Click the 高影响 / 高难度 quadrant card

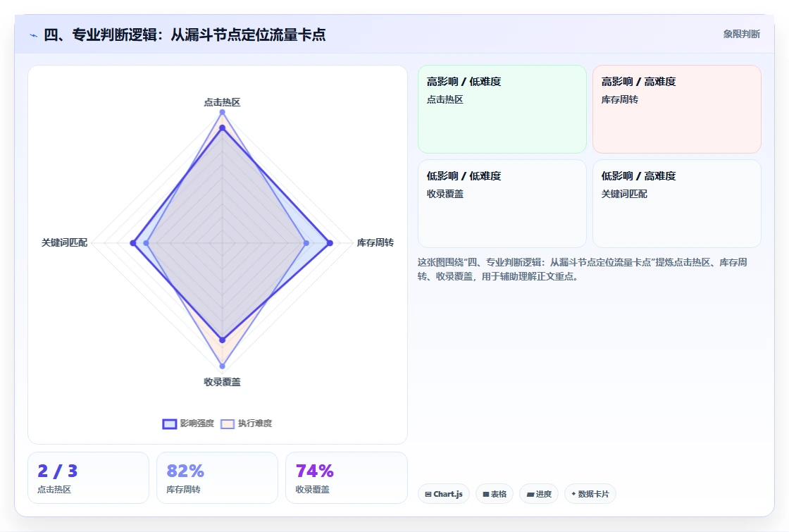tap(677, 109)
